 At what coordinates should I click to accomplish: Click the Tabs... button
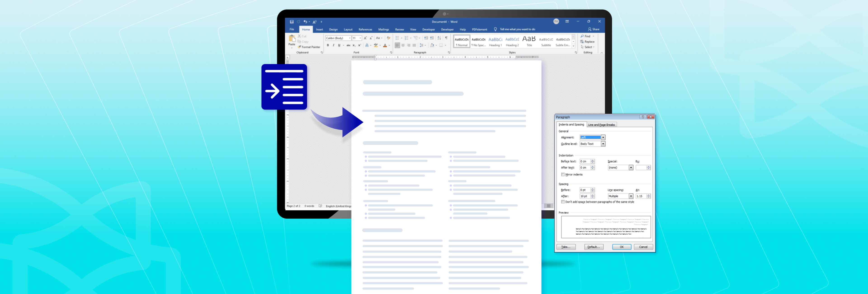pos(566,247)
